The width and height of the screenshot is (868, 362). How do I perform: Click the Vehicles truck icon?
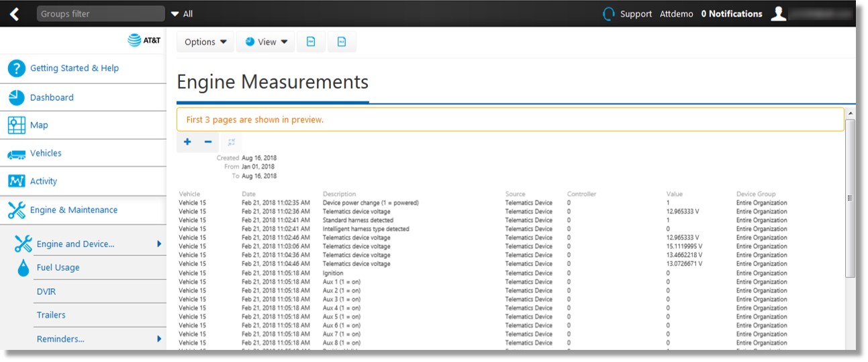(16, 154)
